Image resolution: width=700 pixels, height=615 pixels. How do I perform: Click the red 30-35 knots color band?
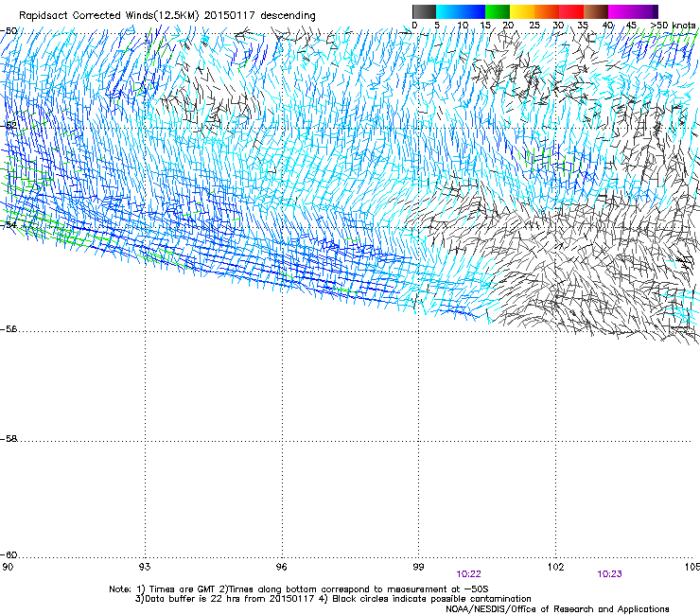click(571, 11)
